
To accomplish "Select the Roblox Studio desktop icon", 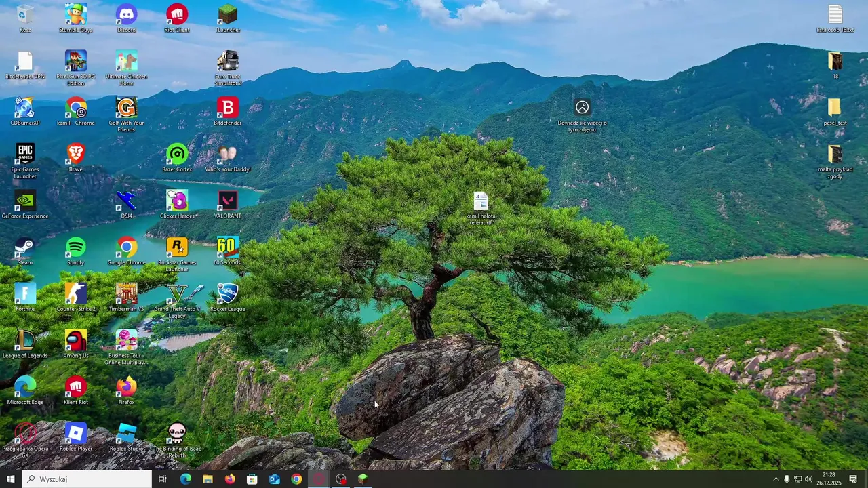I will coord(126,437).
